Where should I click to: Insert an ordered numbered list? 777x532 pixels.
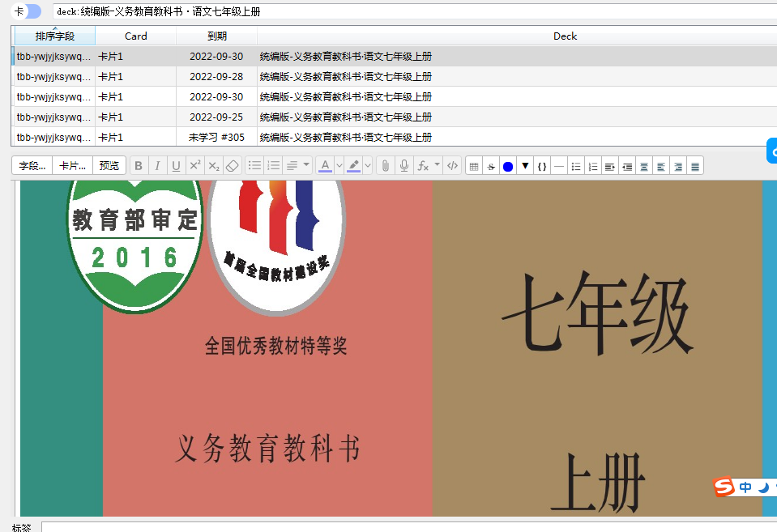(x=274, y=166)
